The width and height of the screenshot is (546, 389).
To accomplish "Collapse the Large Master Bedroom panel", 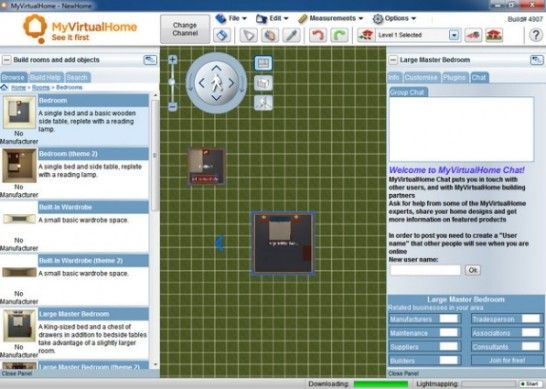I will [393, 60].
